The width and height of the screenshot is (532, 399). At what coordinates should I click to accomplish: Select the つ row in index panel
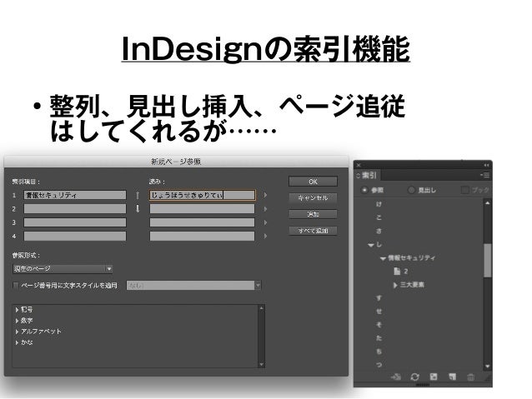point(379,365)
